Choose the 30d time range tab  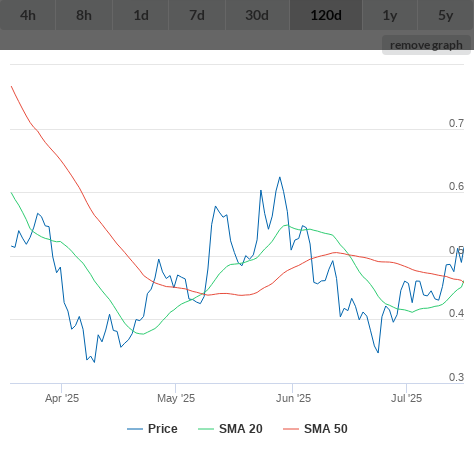[257, 15]
